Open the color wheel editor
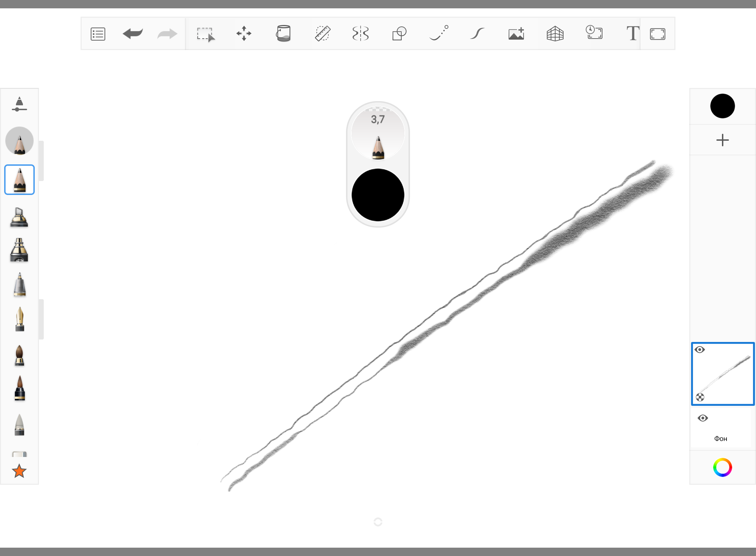Image resolution: width=756 pixels, height=556 pixels. [722, 467]
